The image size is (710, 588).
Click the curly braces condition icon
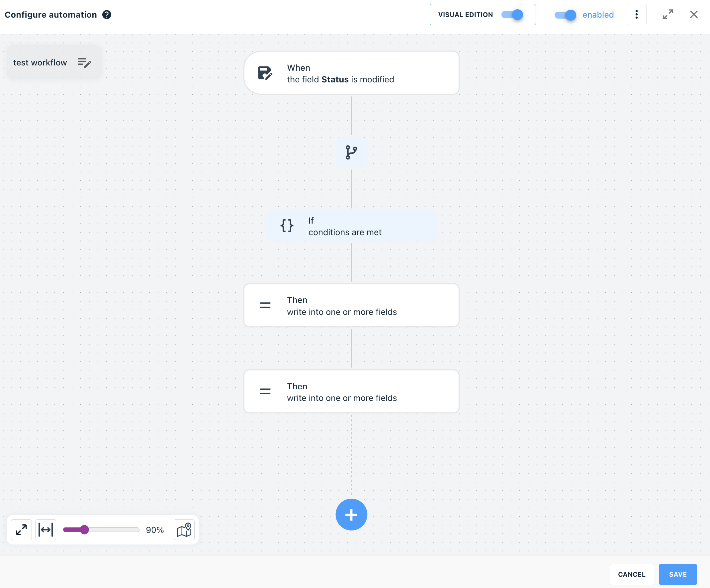(x=287, y=226)
